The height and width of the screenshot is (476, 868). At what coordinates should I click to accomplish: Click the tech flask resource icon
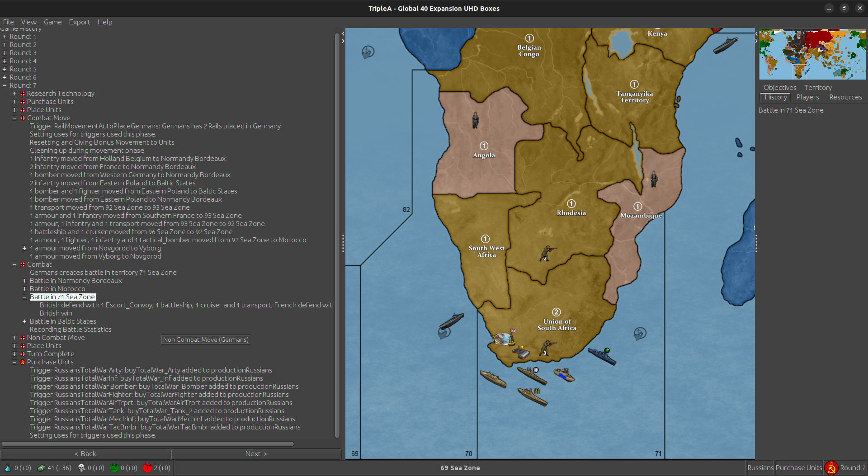tap(8, 468)
